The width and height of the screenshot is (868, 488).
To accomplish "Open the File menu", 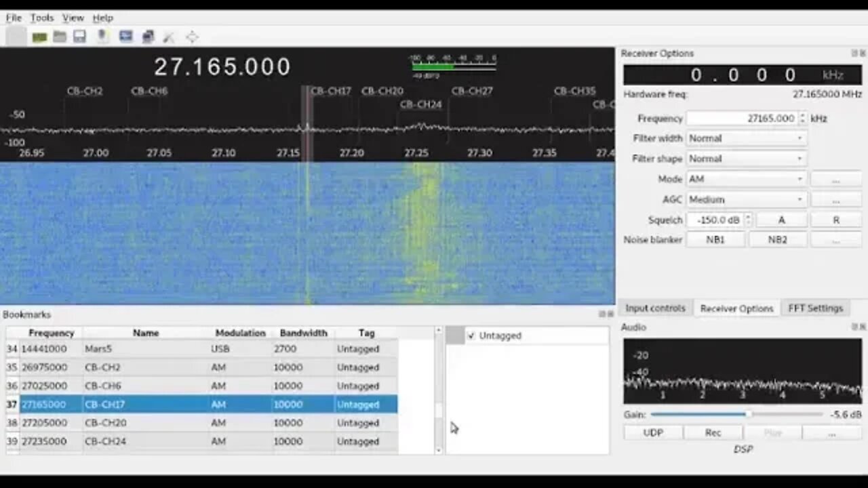I will (x=14, y=18).
